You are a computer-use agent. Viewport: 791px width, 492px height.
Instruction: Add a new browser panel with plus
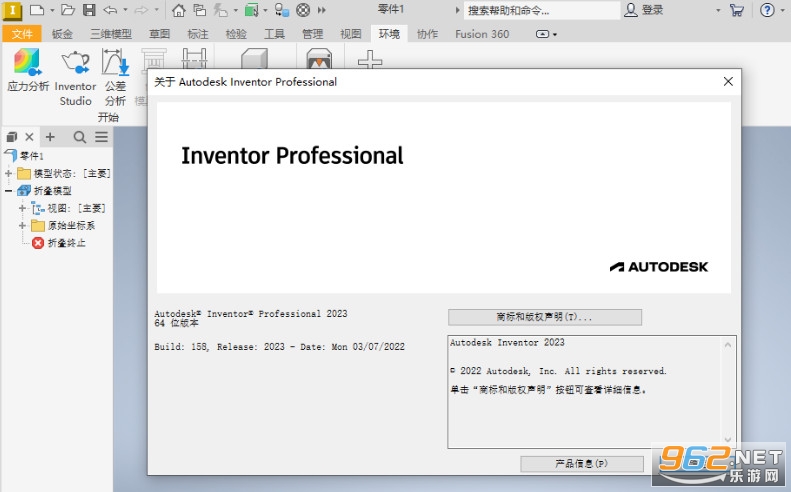coord(50,137)
